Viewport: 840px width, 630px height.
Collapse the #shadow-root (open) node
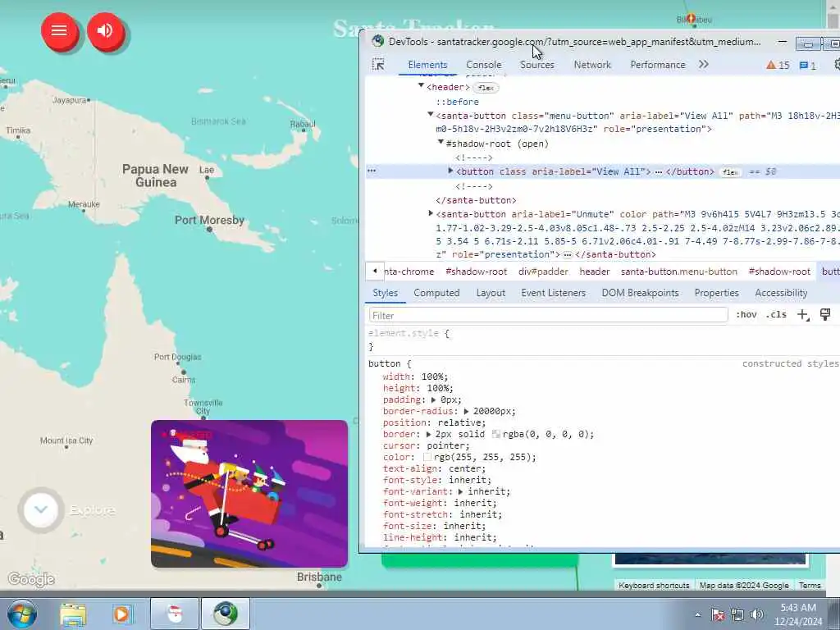tap(441, 143)
